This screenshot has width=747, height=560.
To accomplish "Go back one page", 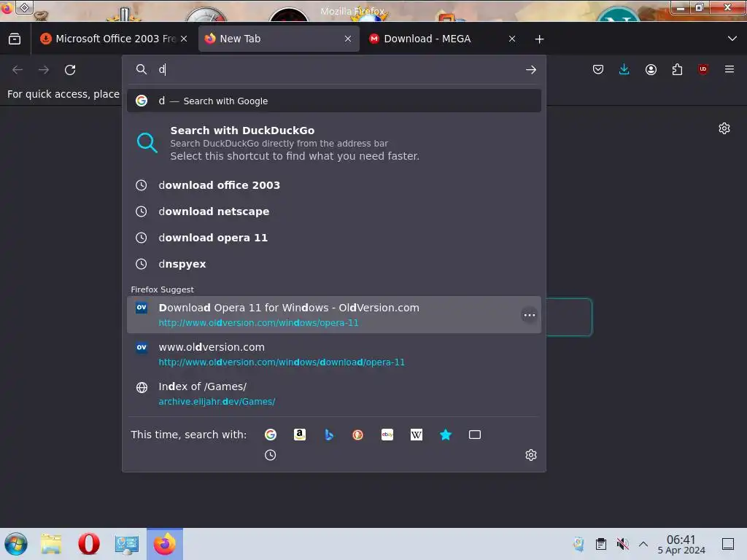I will (18, 70).
